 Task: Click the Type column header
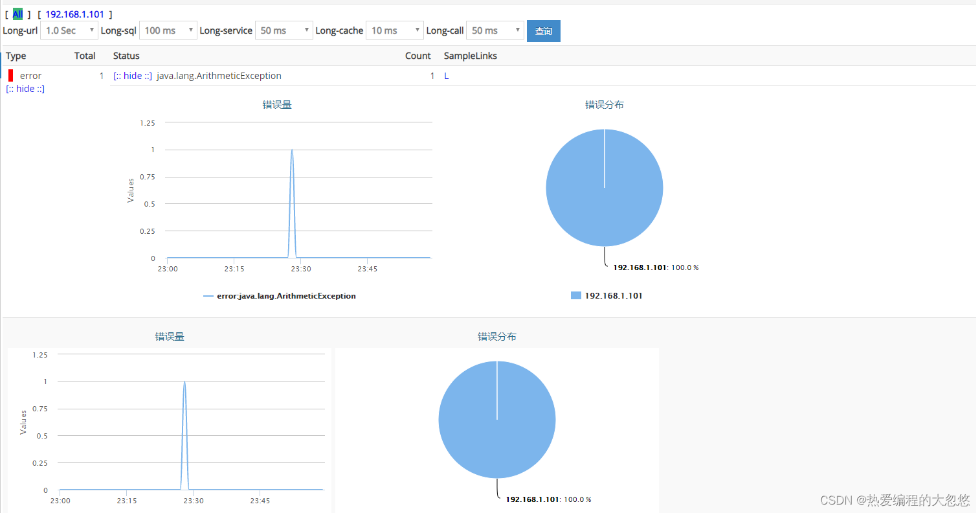tap(16, 56)
